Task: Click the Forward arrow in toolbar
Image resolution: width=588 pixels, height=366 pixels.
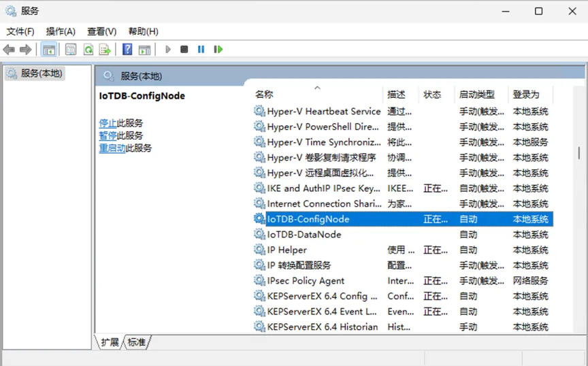Action: pyautogui.click(x=25, y=50)
